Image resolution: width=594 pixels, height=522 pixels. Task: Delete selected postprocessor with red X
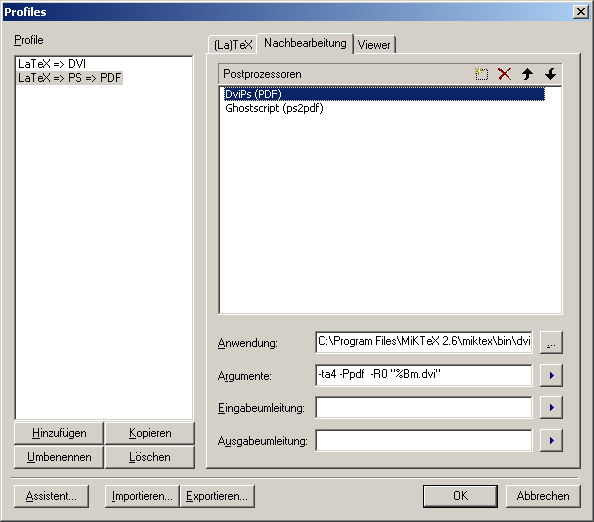click(x=504, y=74)
